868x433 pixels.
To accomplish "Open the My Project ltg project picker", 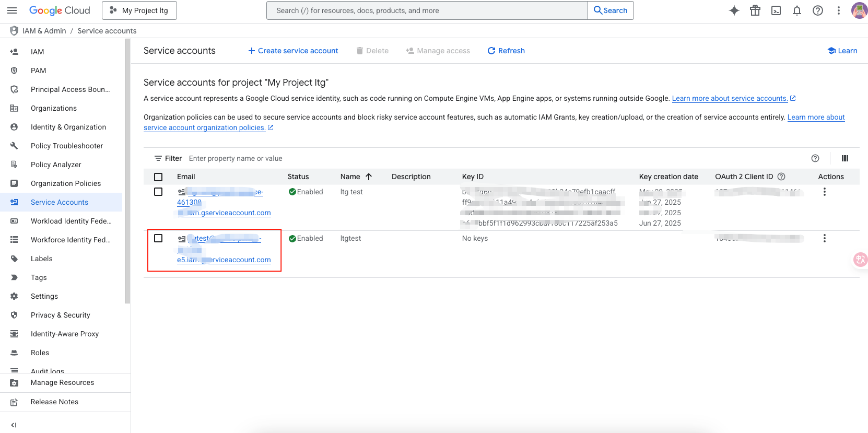I will tap(139, 10).
